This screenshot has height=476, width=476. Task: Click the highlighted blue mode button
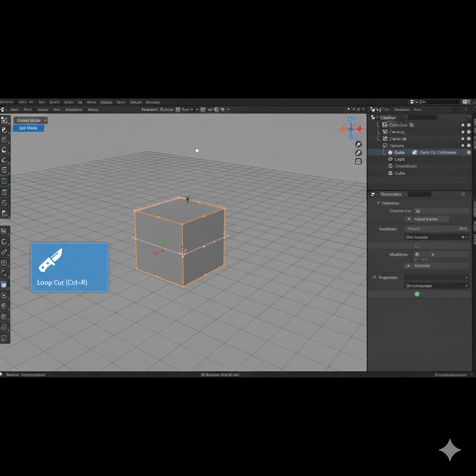click(28, 128)
